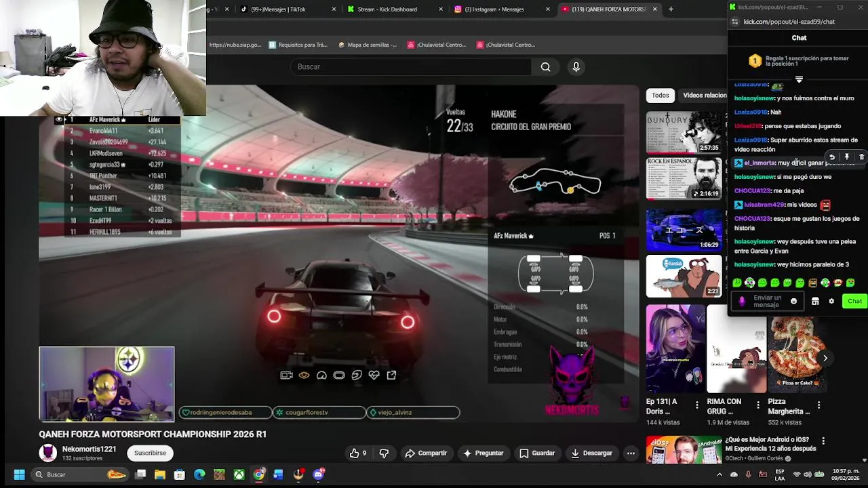Save video with Guardar button
The image size is (868, 488).
point(537,453)
